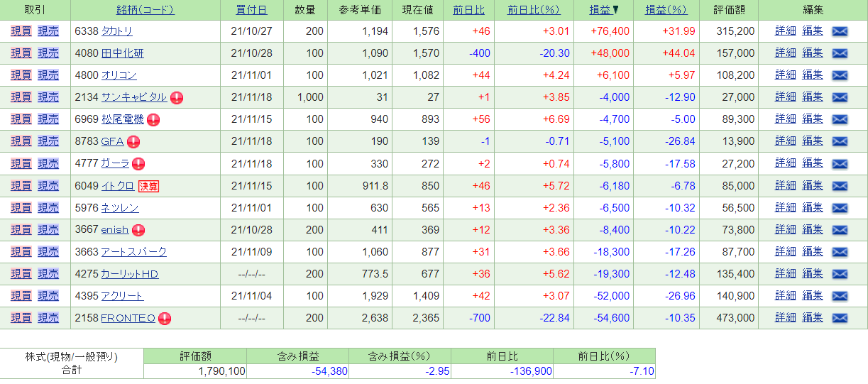Viewport: 868px width, 384px height.
Task: Open the タカトリ stock link
Action: coord(116,31)
